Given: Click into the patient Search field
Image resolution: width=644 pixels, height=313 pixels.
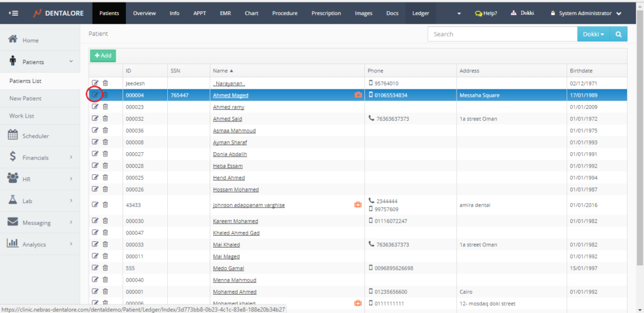Looking at the screenshot, I should [502, 35].
